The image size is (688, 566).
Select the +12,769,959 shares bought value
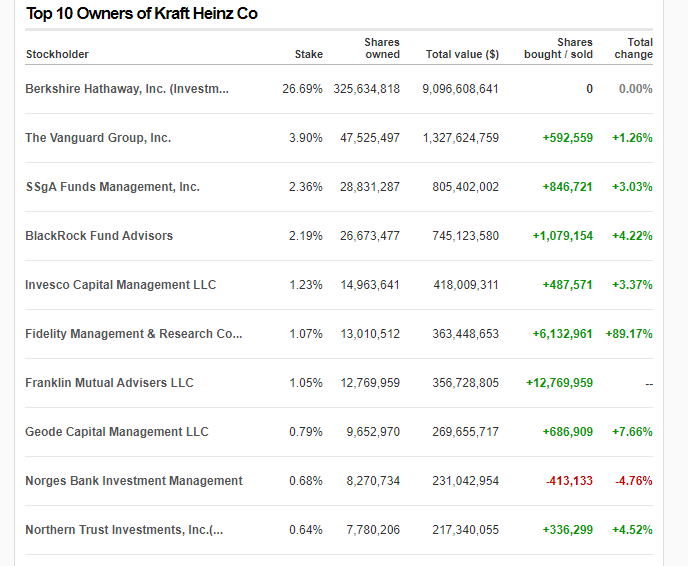point(559,383)
